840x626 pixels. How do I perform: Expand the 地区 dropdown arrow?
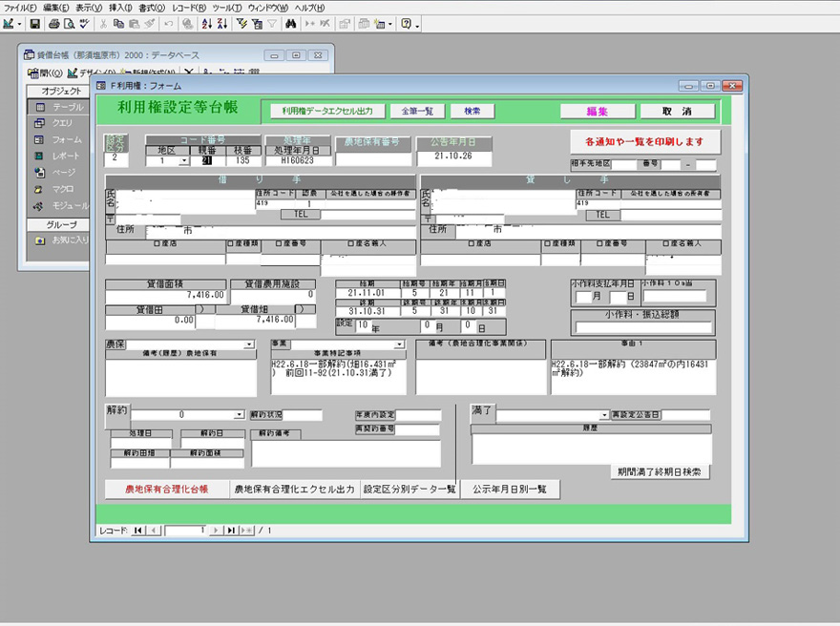point(183,160)
